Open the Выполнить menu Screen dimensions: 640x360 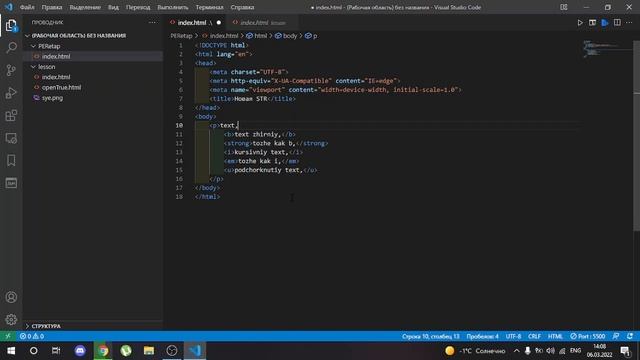(173, 7)
